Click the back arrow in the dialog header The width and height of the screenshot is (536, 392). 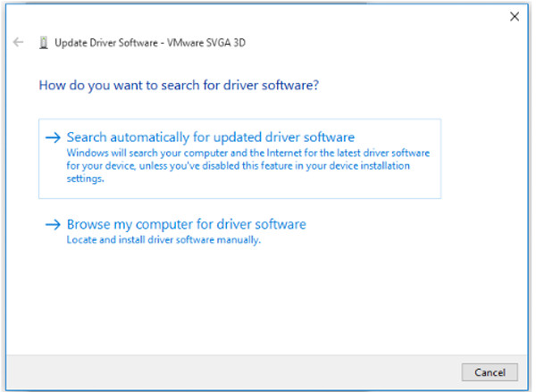click(x=19, y=42)
